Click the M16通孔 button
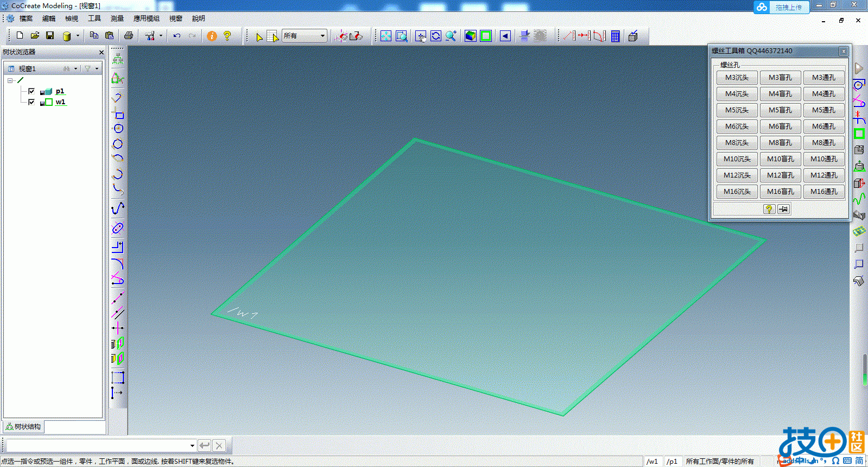868x467 pixels. click(823, 192)
